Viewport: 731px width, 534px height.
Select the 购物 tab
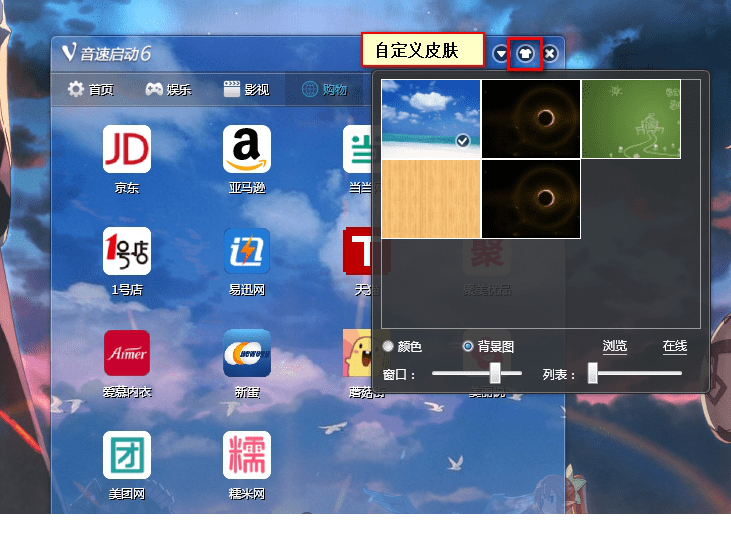pyautogui.click(x=324, y=89)
